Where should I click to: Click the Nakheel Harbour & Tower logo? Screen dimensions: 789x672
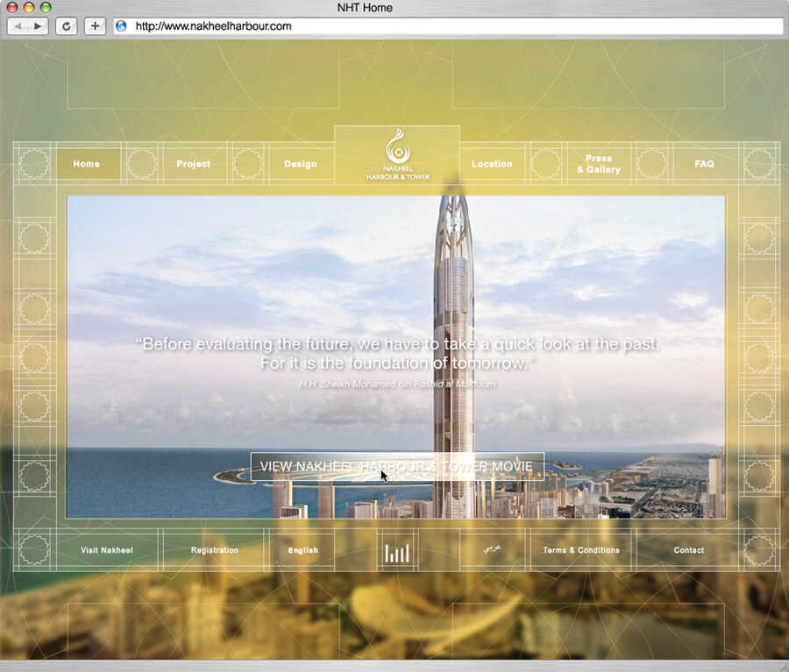(397, 154)
